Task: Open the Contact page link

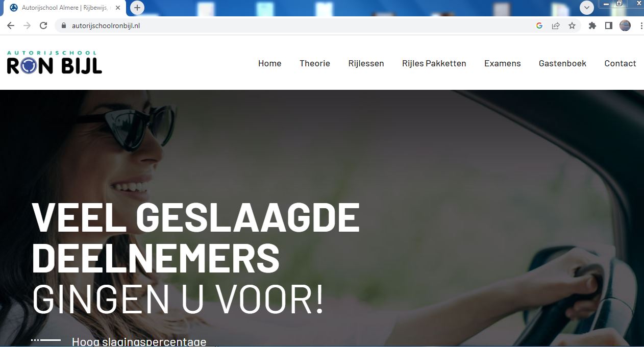Action: pos(620,63)
